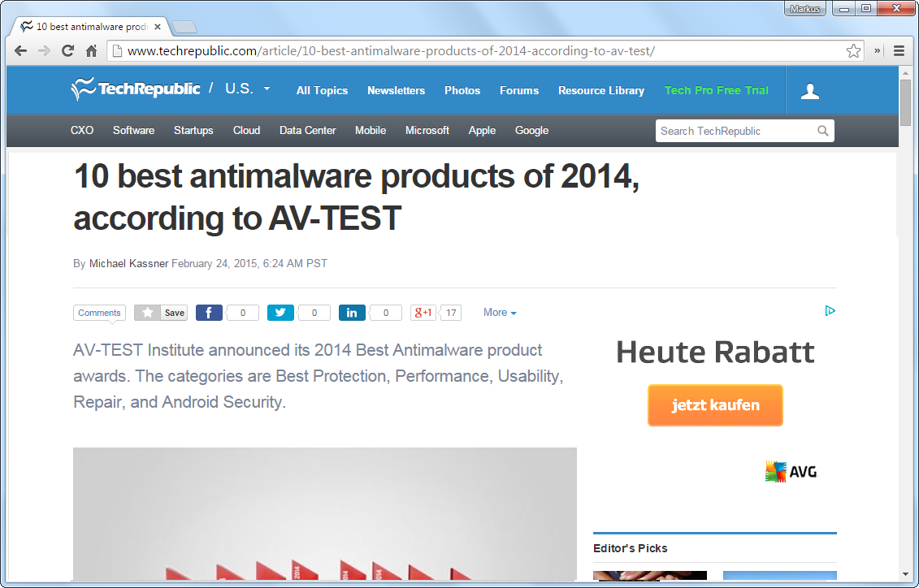Open the Newsletters menu item
Image resolution: width=919 pixels, height=588 pixels.
coord(396,91)
